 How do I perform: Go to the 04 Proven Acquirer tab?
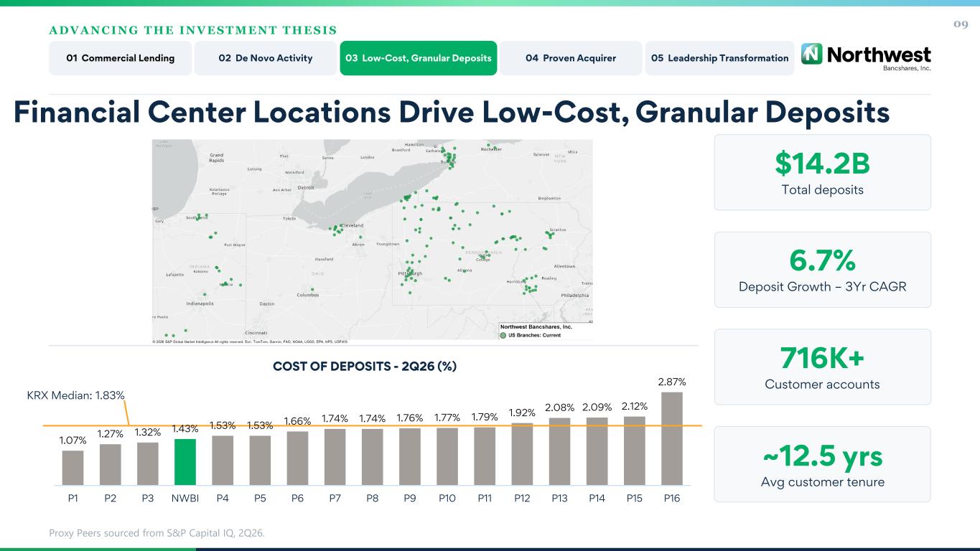(571, 58)
